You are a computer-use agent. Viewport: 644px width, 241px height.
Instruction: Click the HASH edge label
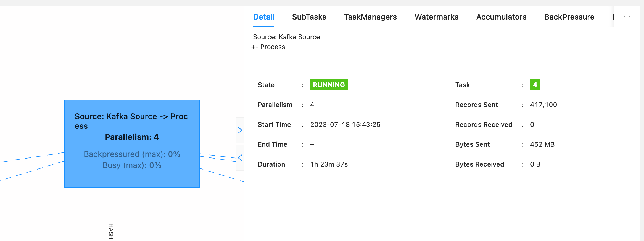[x=111, y=231]
